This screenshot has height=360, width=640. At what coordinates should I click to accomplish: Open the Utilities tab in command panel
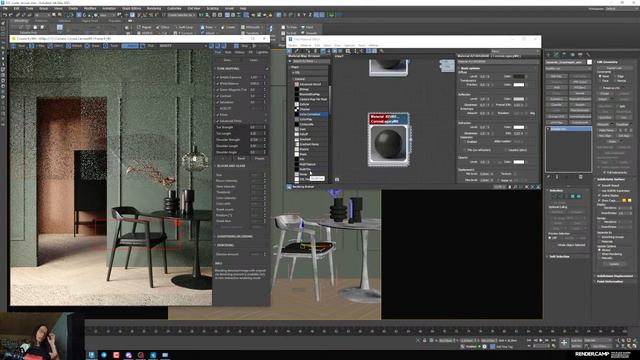(x=588, y=54)
